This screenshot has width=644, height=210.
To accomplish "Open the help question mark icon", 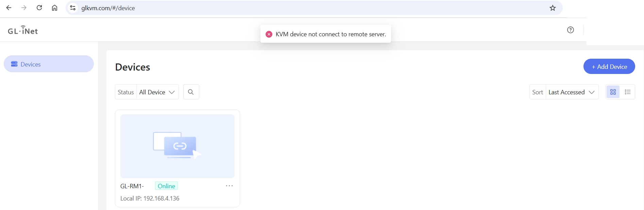I will click(570, 30).
